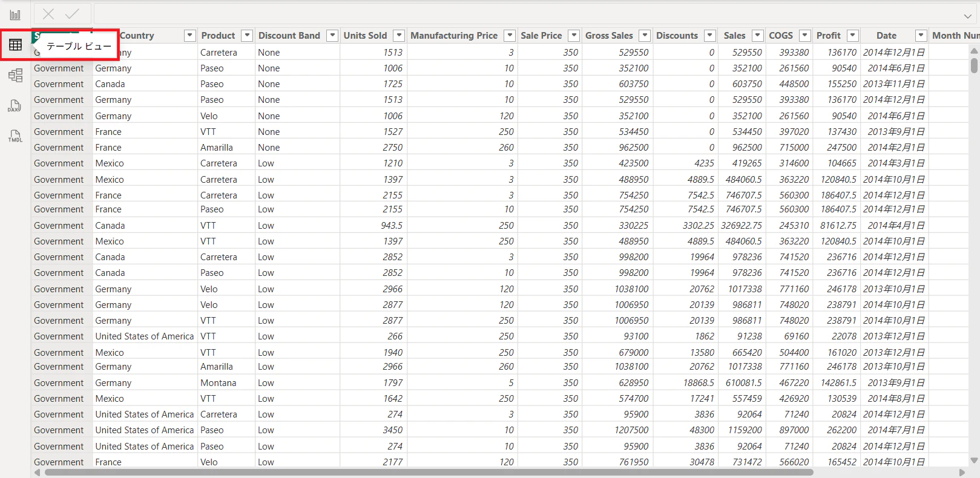Click Profit value 247500
Screen dimensions: 980x478
coord(842,148)
